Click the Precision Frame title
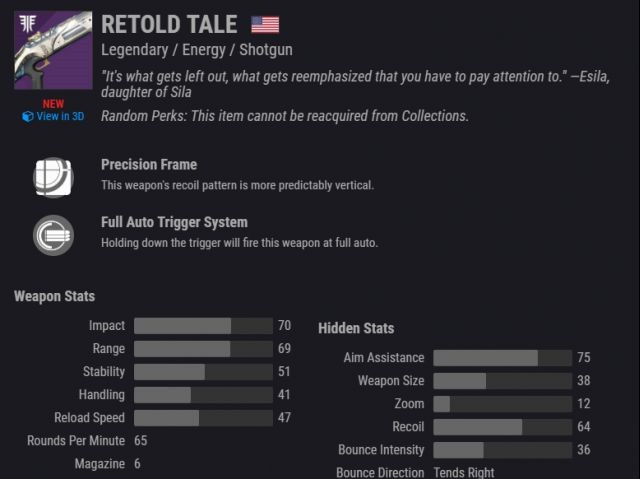Screen dimensions: 640x479 point(149,165)
